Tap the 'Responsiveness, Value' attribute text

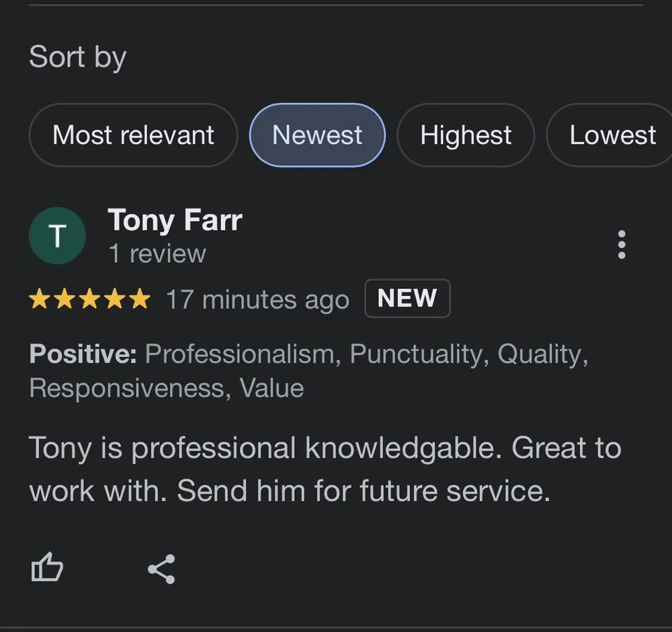tap(166, 388)
